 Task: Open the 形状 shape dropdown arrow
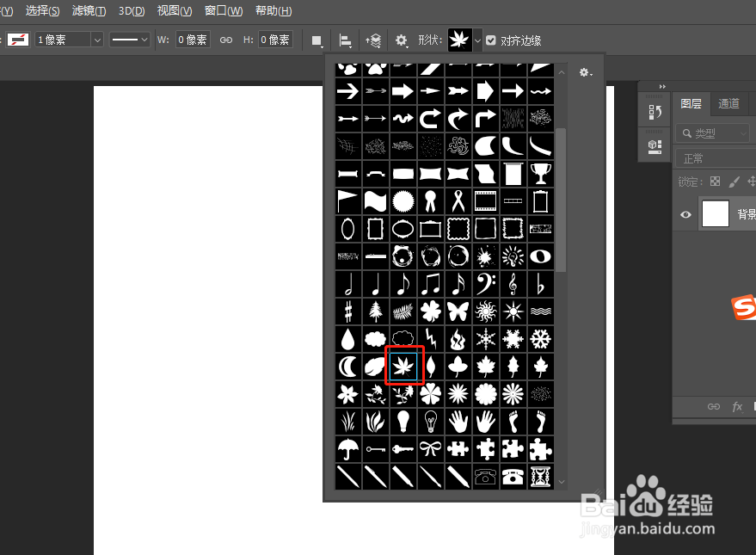tap(476, 40)
